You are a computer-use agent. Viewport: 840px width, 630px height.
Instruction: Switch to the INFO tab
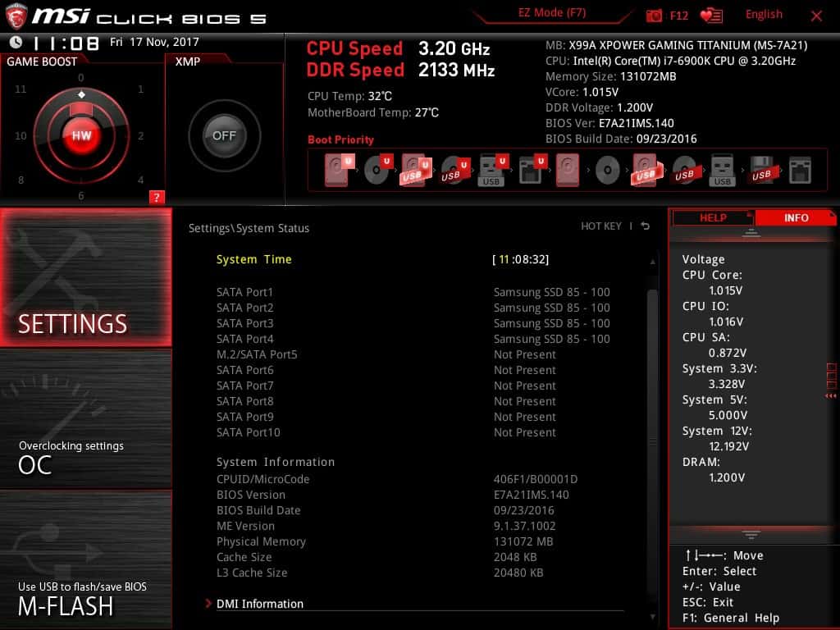tap(797, 217)
